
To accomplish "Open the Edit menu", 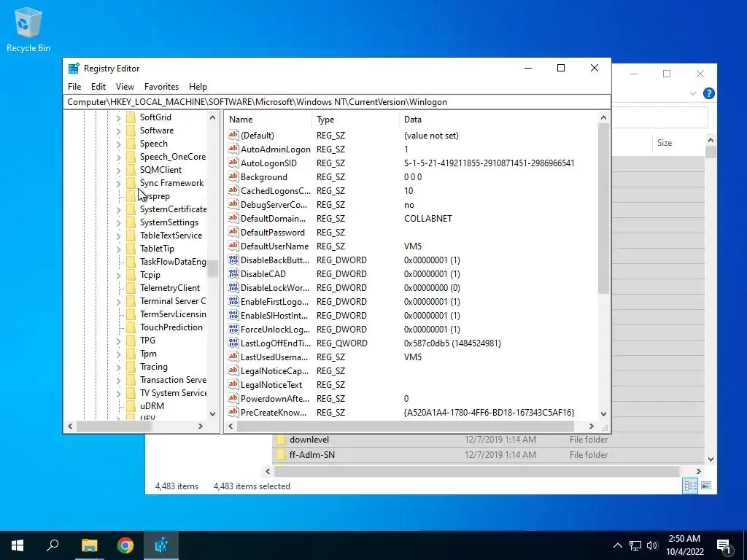I will (x=98, y=87).
